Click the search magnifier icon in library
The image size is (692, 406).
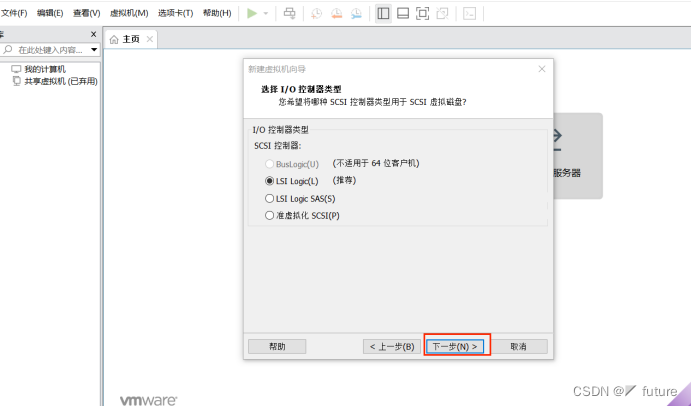click(x=8, y=49)
